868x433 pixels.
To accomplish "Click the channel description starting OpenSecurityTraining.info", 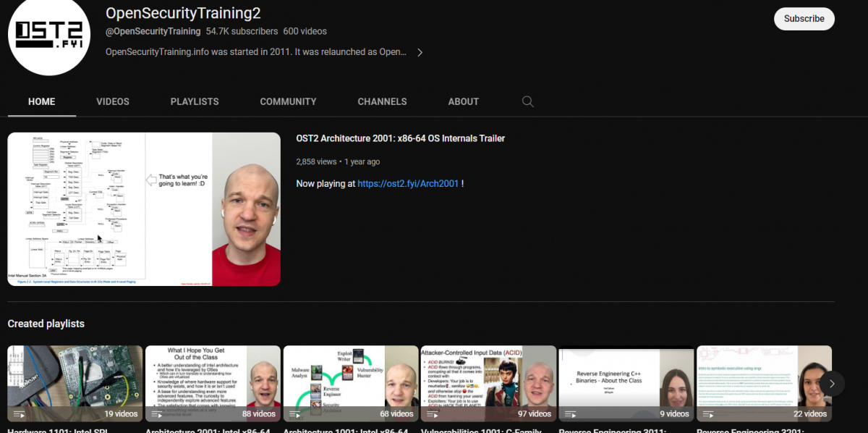I will coord(256,52).
